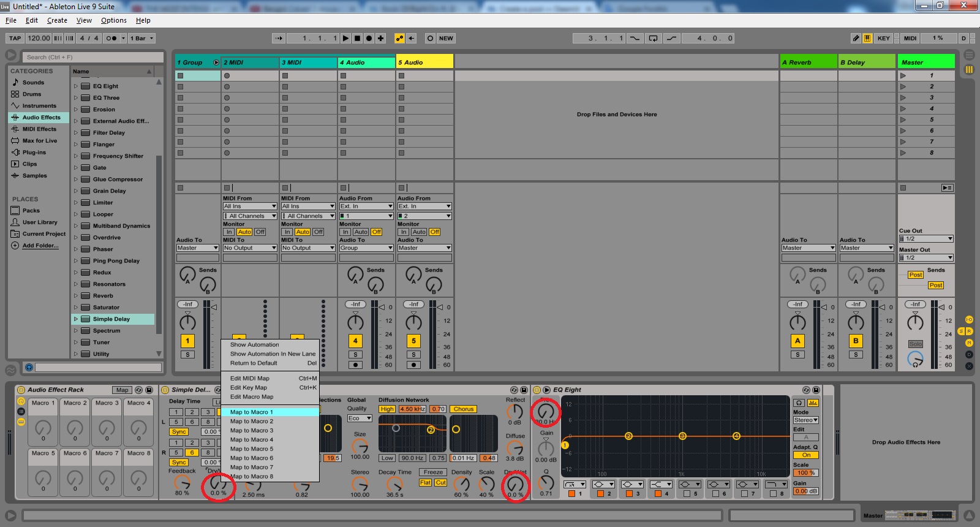Toggle the Freeze button in Reverb
This screenshot has height=527, width=980.
[x=433, y=472]
